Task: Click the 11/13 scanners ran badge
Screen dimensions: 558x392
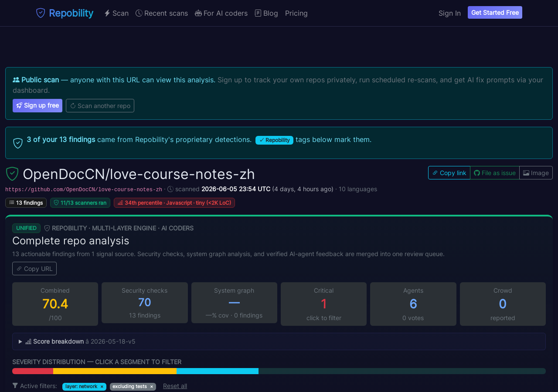Action: tap(80, 203)
